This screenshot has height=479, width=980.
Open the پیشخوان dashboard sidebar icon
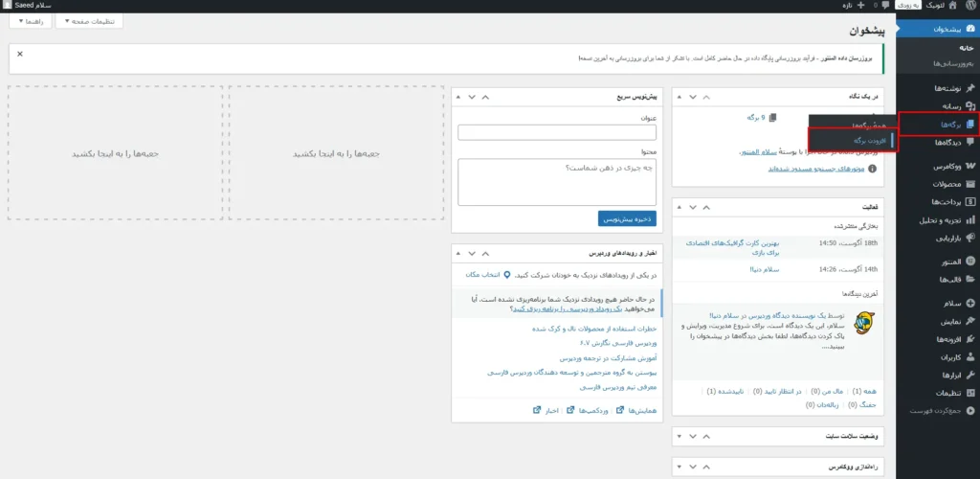(970, 30)
